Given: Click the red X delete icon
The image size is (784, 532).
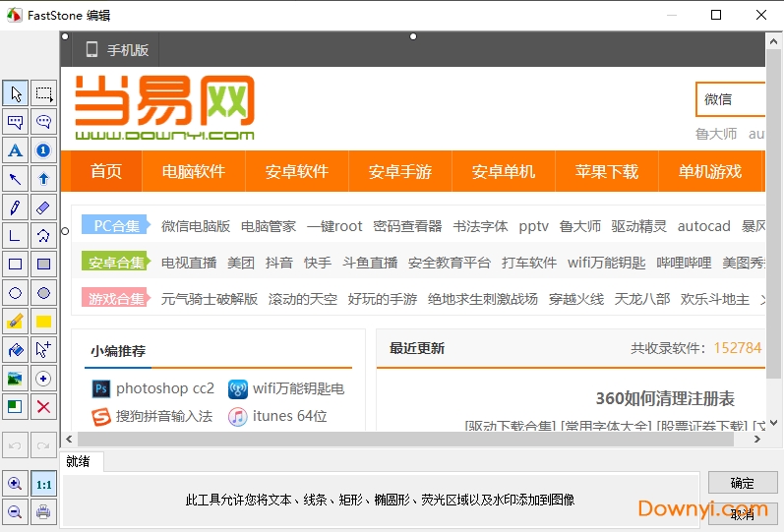Looking at the screenshot, I should 44,406.
